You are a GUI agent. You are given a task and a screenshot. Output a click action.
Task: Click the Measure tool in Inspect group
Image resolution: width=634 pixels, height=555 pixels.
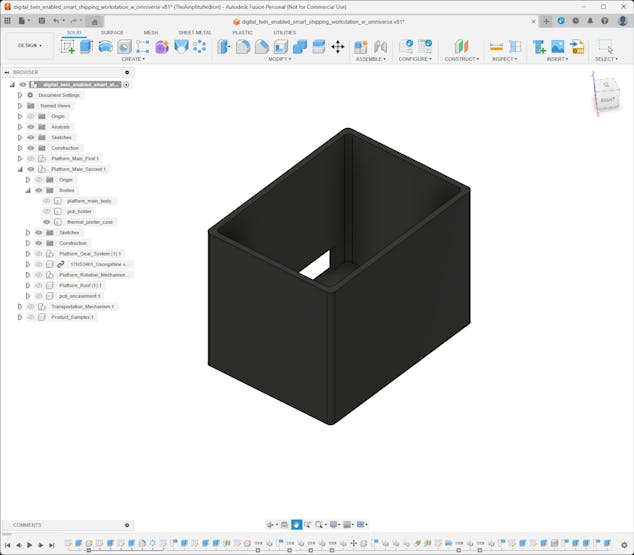[x=496, y=46]
